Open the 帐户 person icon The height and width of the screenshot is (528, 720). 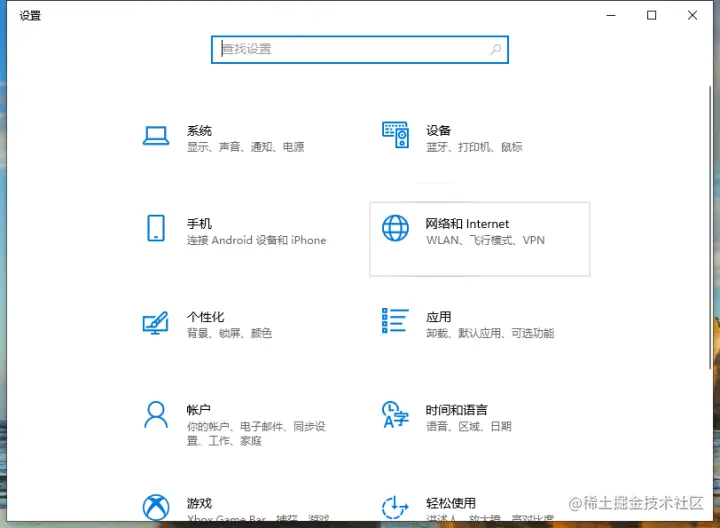pos(156,415)
